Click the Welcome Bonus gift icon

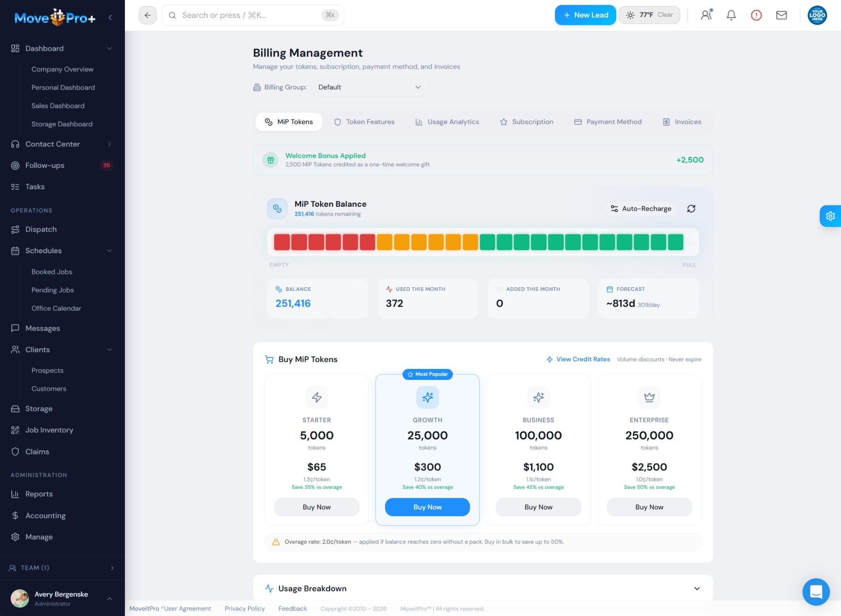coord(271,160)
